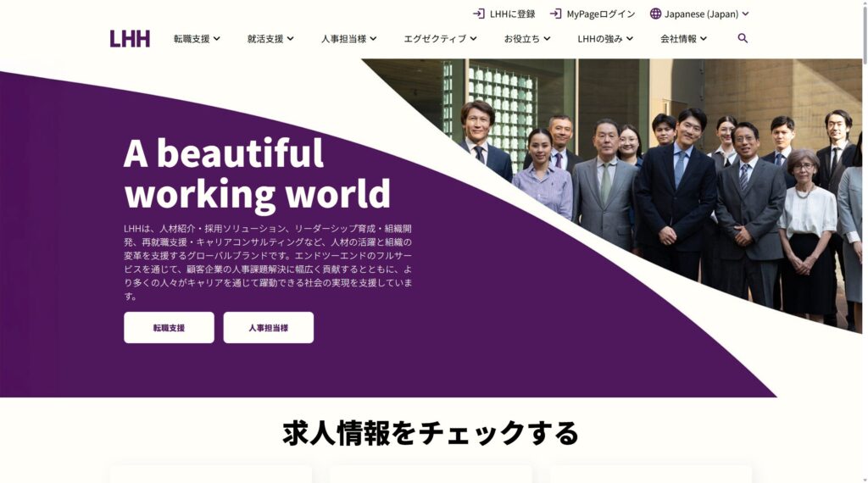Select the MyPageログイン link
The height and width of the screenshot is (483, 868).
click(593, 14)
